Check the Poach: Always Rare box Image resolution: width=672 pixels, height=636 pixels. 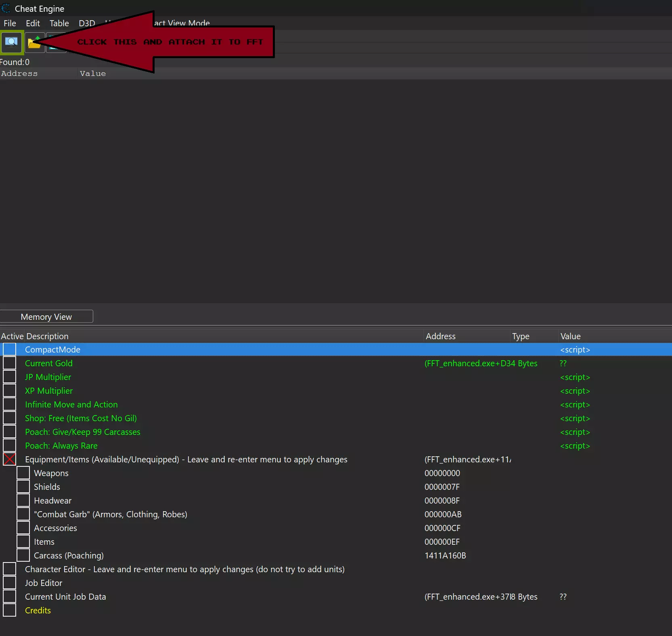[x=9, y=445]
